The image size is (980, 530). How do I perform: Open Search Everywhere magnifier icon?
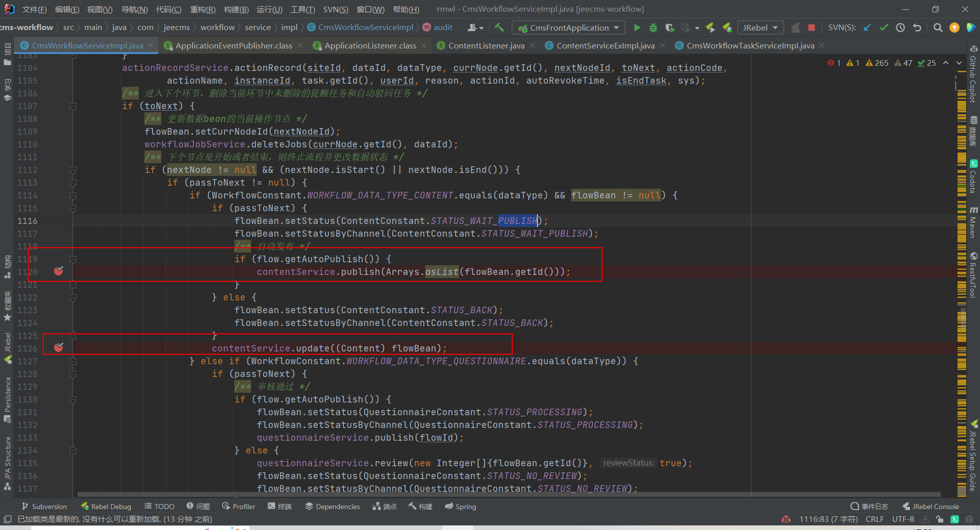coord(938,28)
